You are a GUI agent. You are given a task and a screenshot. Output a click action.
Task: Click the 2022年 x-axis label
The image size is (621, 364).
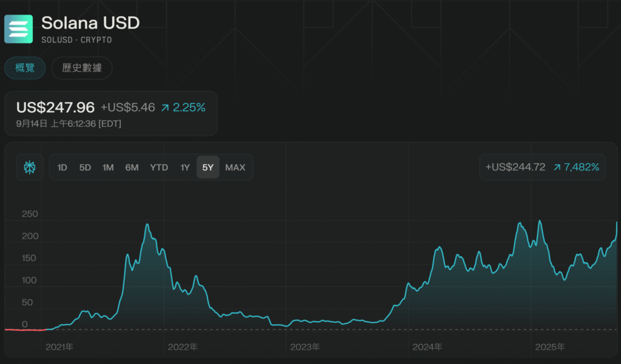[183, 347]
